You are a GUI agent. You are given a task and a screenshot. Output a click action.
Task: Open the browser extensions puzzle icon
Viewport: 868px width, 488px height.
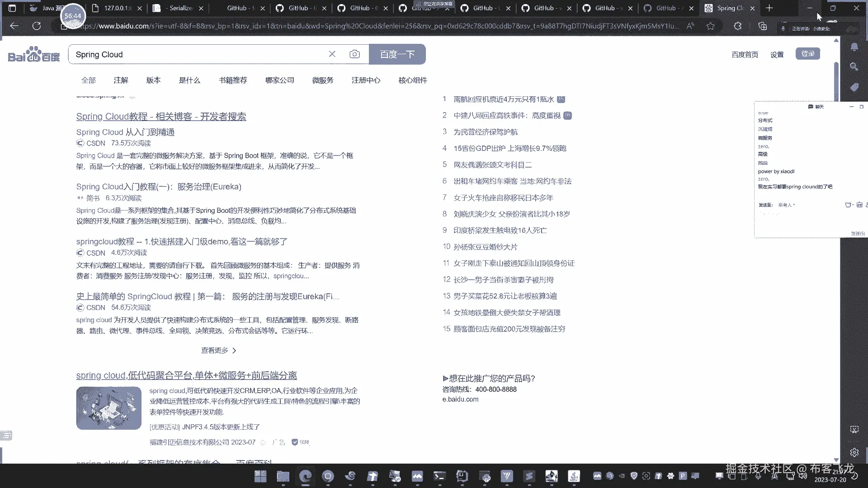738,26
